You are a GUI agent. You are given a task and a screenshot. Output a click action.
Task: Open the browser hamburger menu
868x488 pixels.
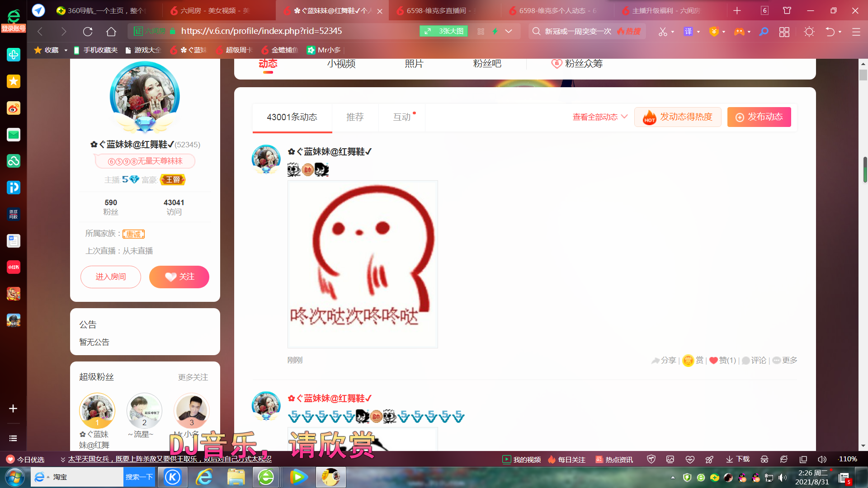pos(856,32)
